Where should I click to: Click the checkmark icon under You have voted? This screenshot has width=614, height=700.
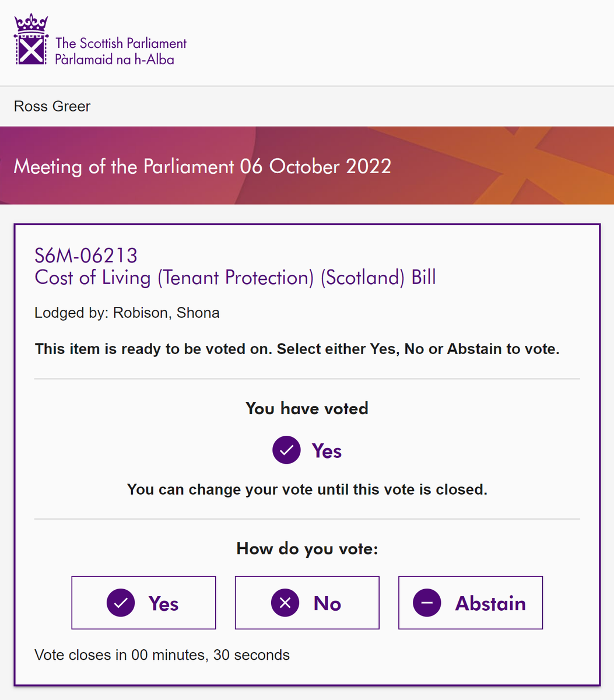coord(287,450)
